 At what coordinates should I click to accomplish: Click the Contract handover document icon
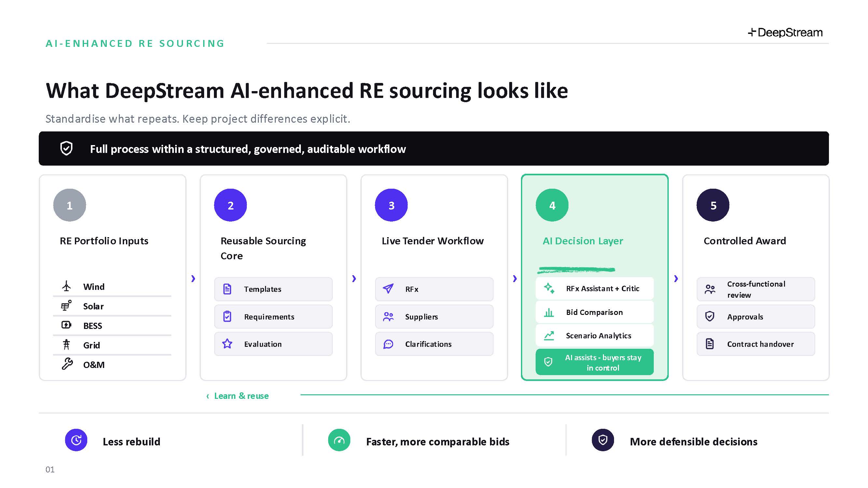coord(710,344)
